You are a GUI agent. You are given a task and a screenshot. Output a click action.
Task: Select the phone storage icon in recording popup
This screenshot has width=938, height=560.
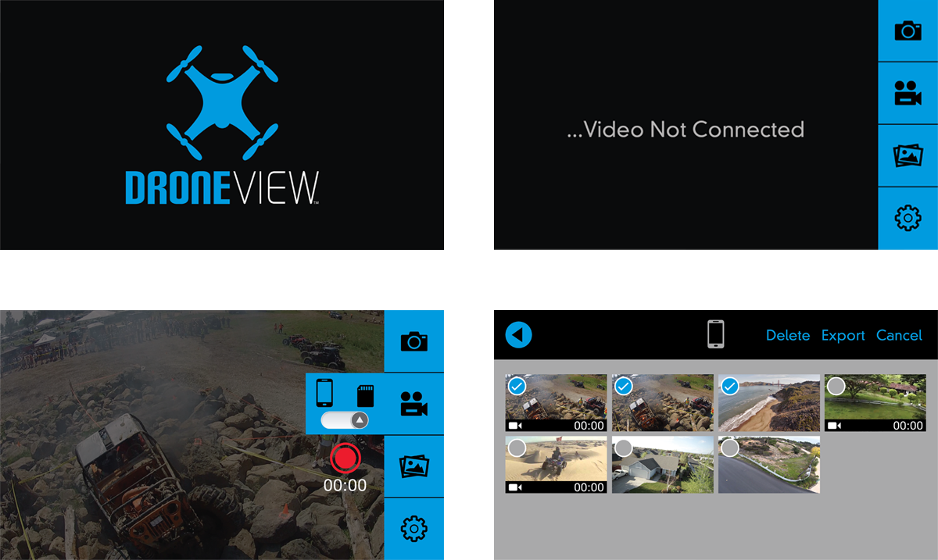[324, 392]
